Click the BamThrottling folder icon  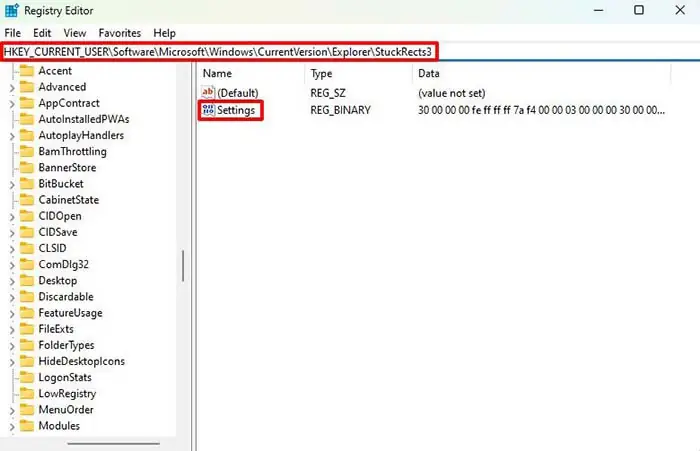pos(27,151)
